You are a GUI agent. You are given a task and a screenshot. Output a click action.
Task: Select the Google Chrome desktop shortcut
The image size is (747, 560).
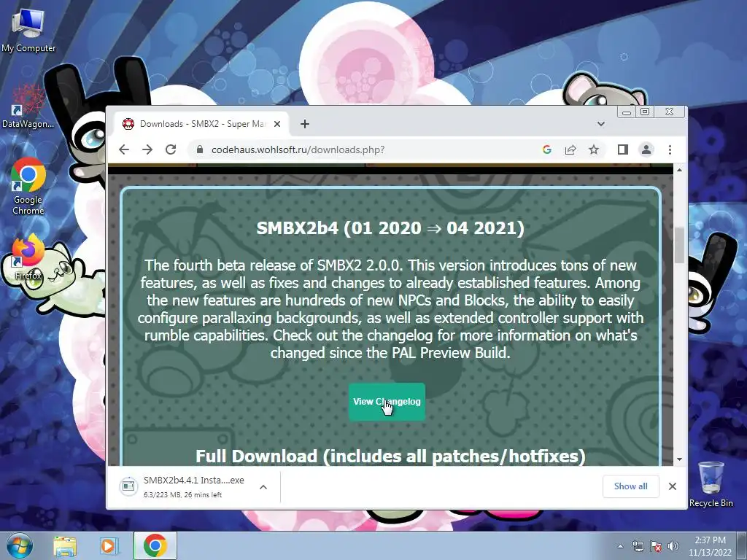point(28,187)
